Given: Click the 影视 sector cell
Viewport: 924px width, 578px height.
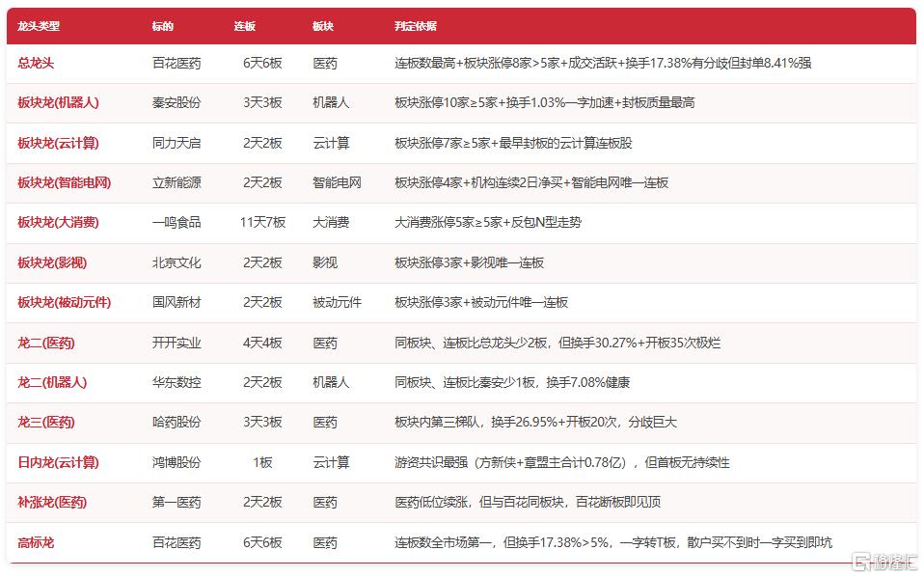Looking at the screenshot, I should (x=325, y=263).
